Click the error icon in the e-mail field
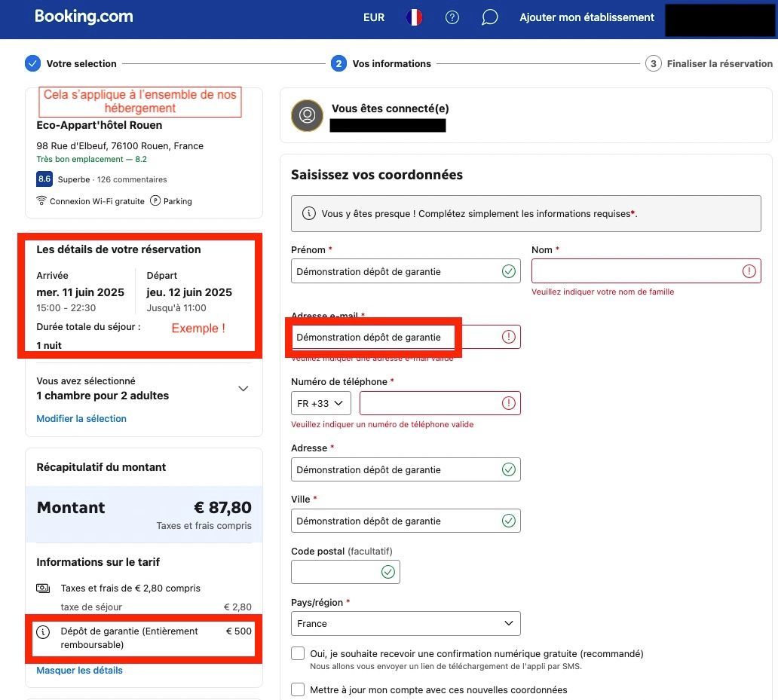 point(509,337)
